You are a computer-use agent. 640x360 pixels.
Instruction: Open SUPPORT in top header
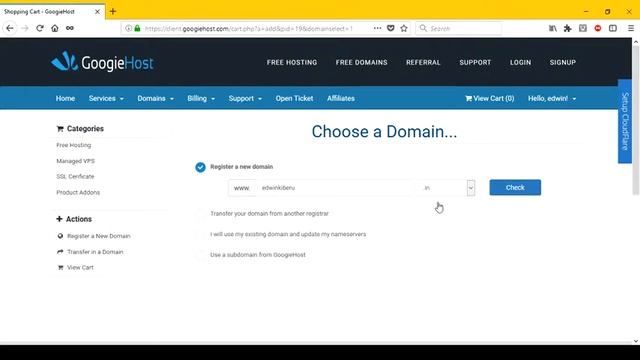click(x=475, y=62)
